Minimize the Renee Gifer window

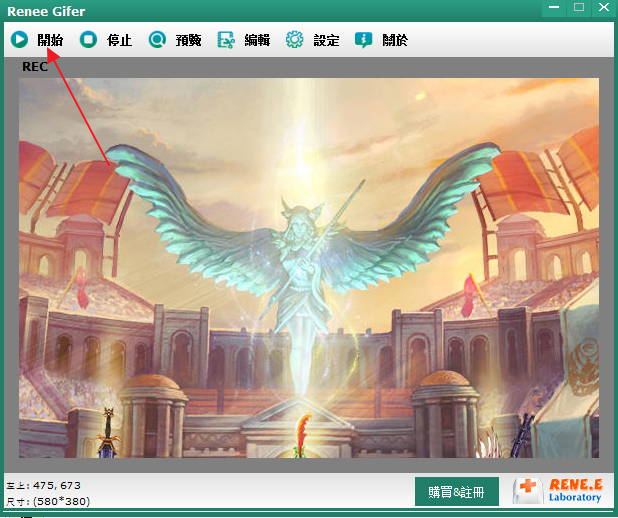(x=554, y=7)
